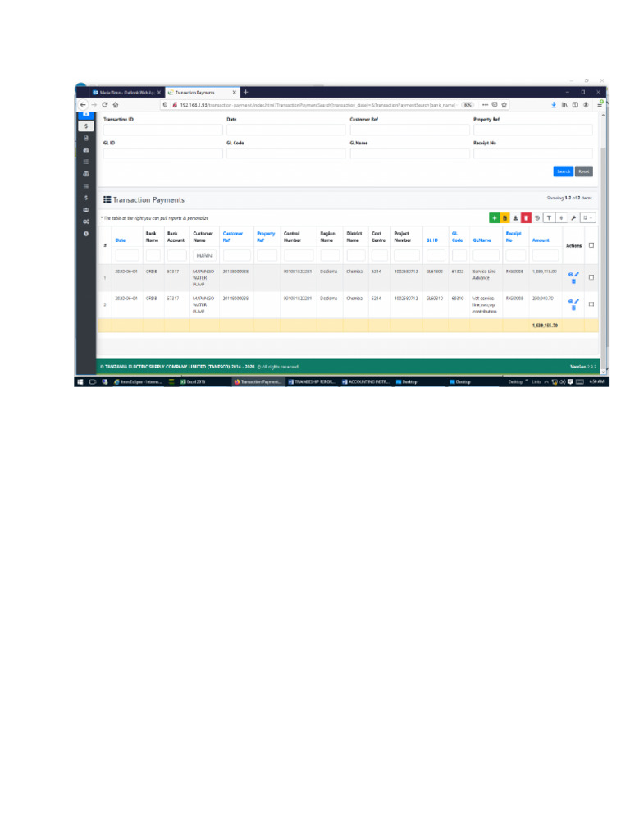Viewport: 630px width, 840px height.
Task: Click the GL Code search field at top
Action: (286, 153)
